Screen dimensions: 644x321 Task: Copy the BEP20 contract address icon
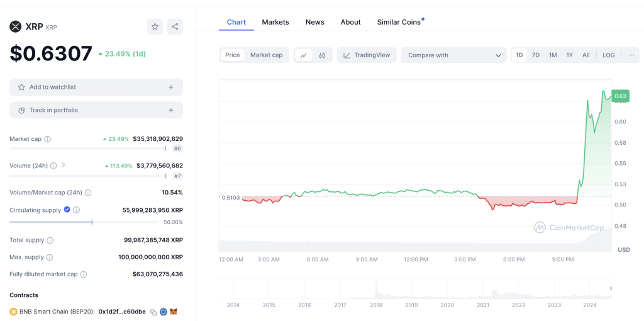[x=153, y=312]
